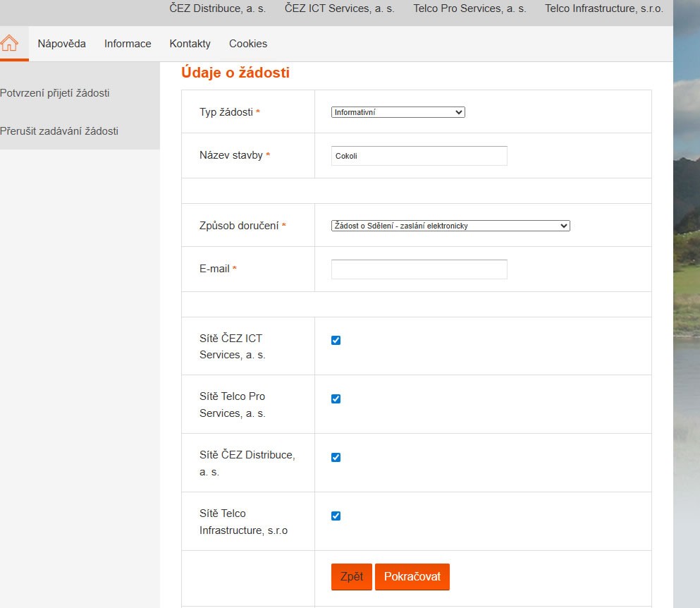
Task: Expand the Typ žádosti dropdown
Action: click(398, 112)
